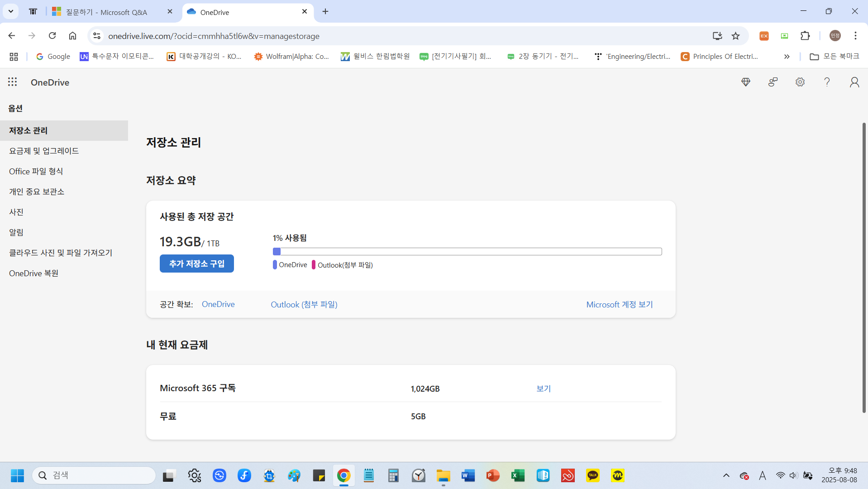
Task: Open the Google bookmark
Action: (53, 57)
